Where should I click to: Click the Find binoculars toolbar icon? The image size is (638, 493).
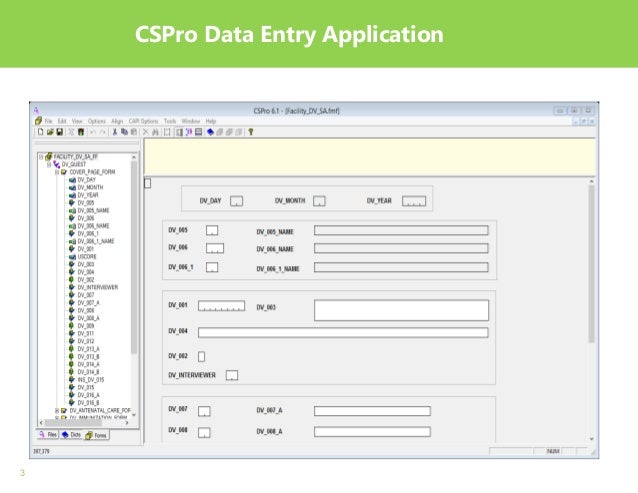[155, 132]
